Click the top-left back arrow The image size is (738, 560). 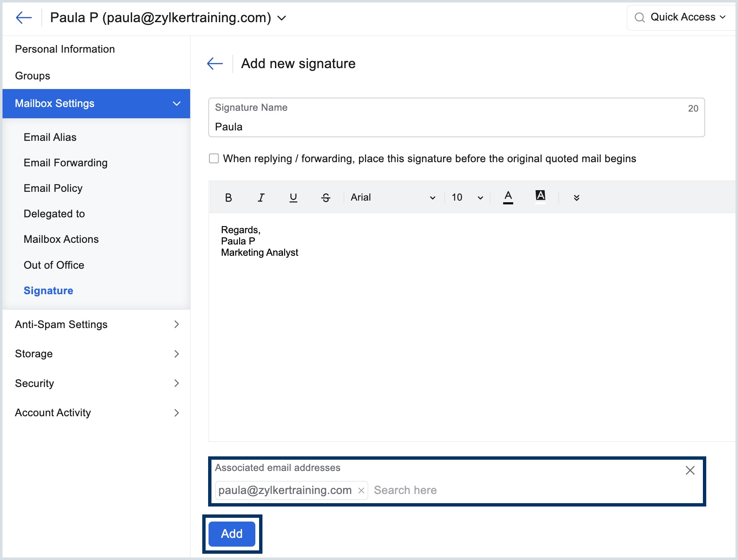click(x=24, y=18)
